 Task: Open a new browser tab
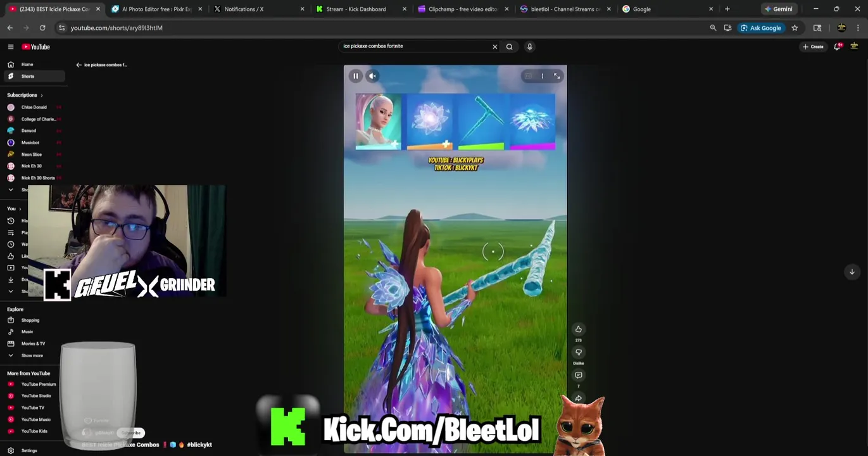pyautogui.click(x=727, y=9)
